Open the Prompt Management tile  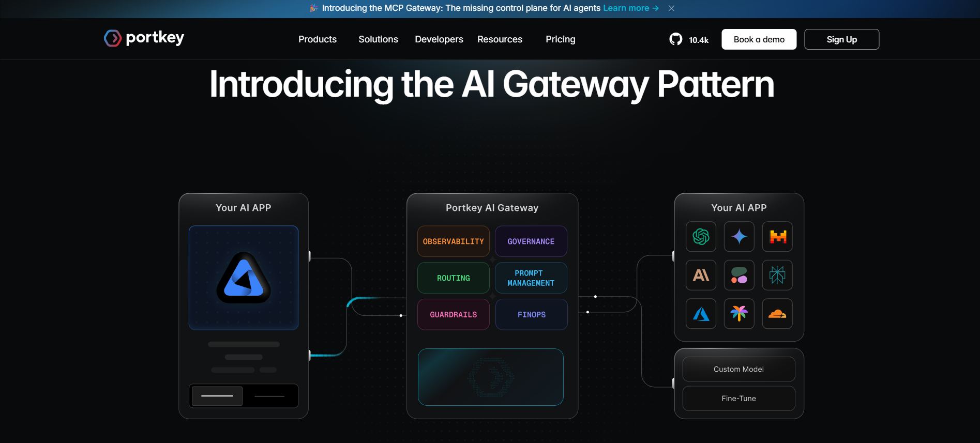(531, 278)
